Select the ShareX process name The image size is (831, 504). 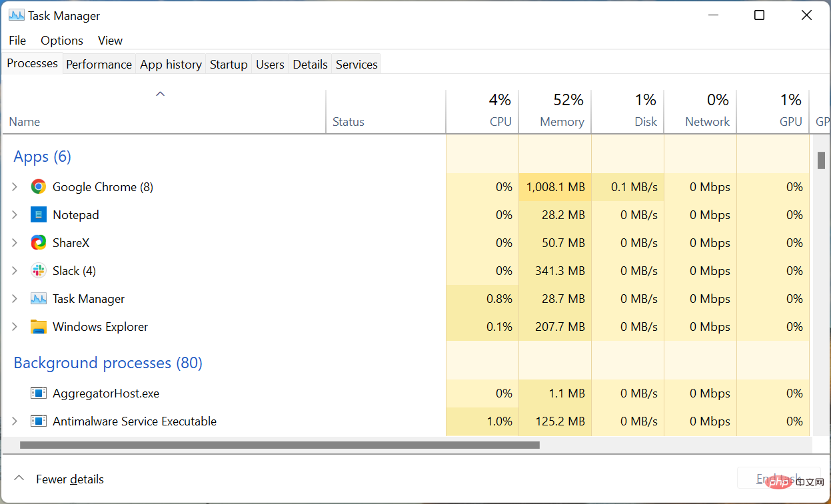tap(71, 243)
